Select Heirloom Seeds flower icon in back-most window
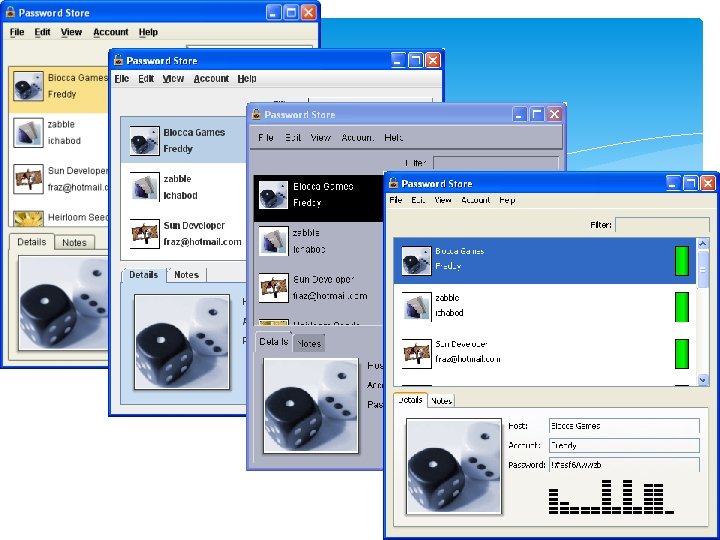The width and height of the screenshot is (720, 540). pyautogui.click(x=28, y=219)
